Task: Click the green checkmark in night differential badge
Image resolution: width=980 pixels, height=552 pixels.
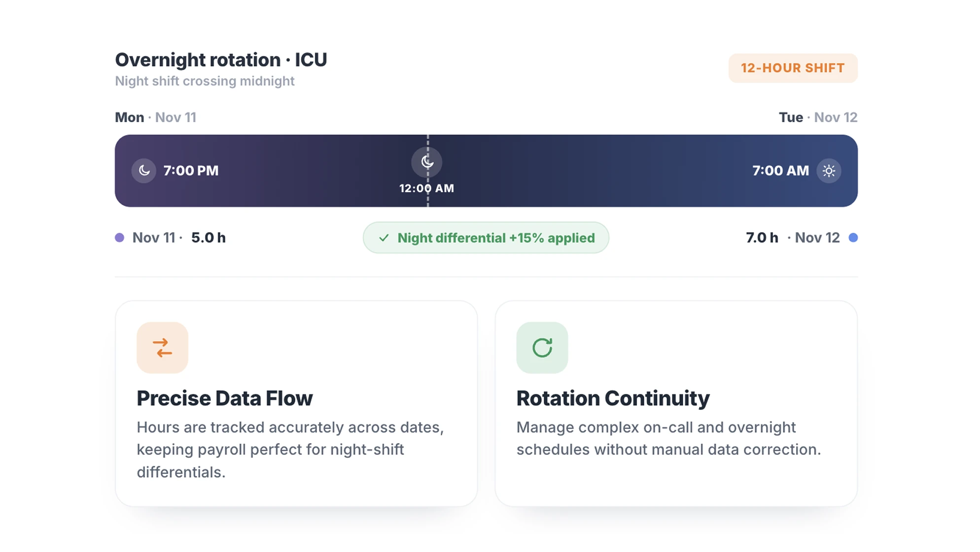Action: tap(384, 238)
